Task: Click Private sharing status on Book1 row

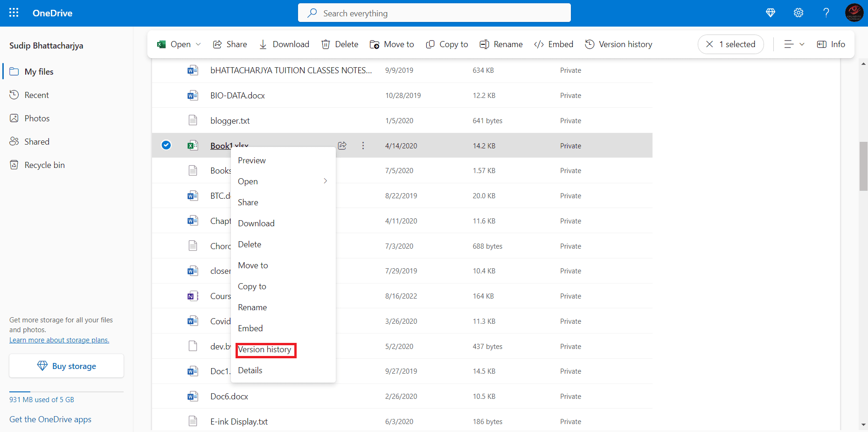Action: pyautogui.click(x=570, y=146)
